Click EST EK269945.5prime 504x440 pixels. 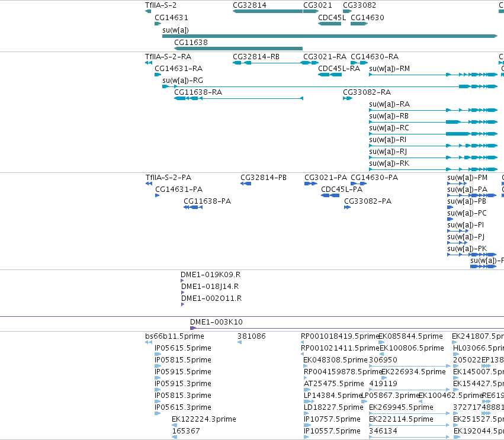point(401,408)
